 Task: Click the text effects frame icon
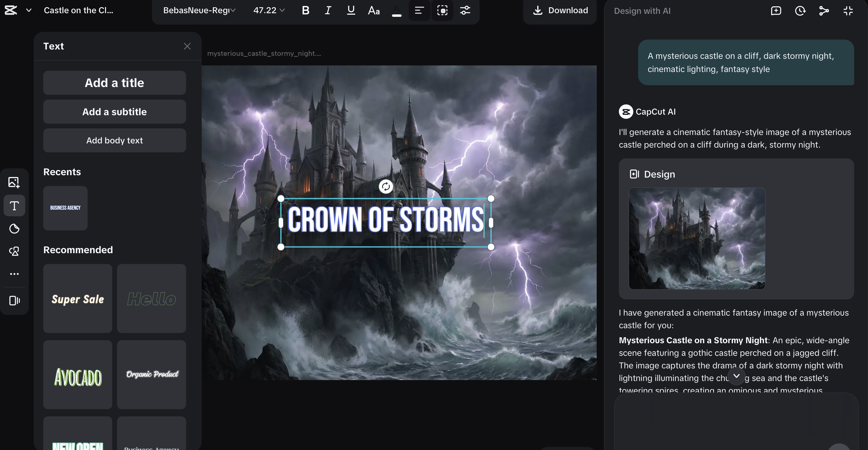[442, 10]
